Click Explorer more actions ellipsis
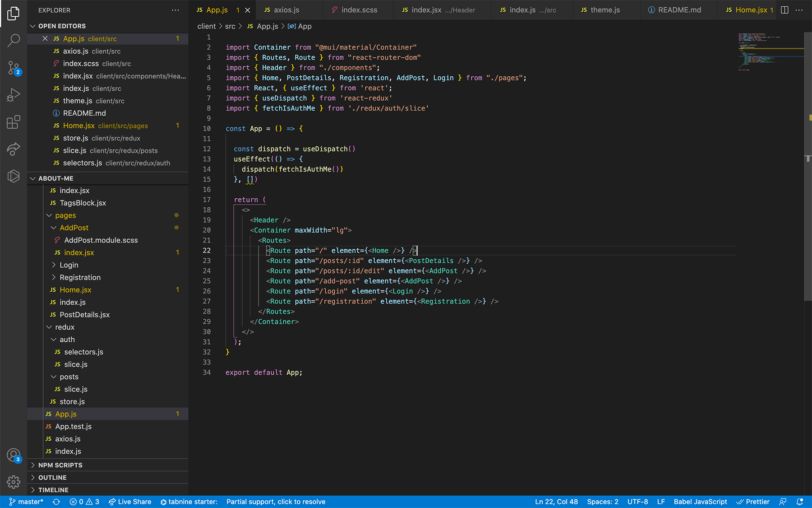The image size is (812, 508). (175, 10)
